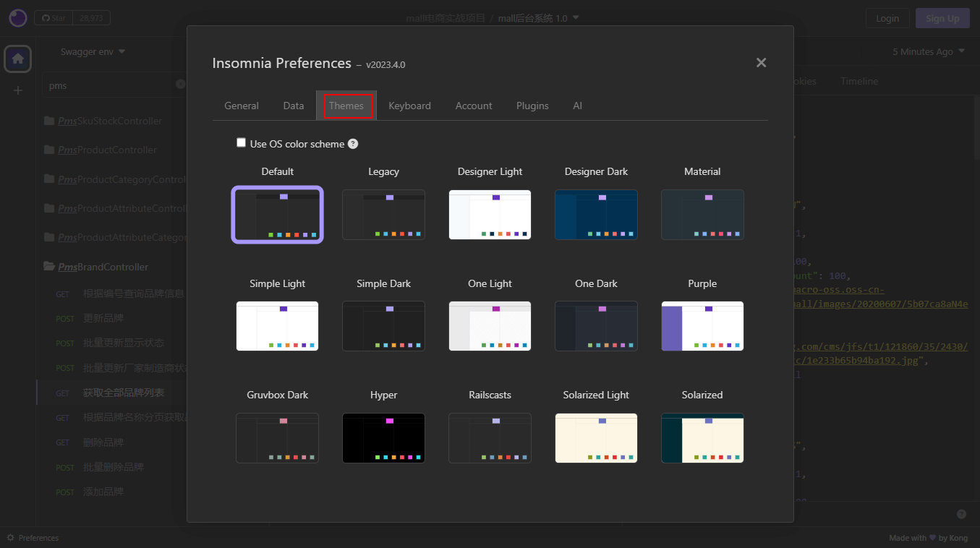
Task: Click the GitHub Star button
Action: tap(54, 18)
